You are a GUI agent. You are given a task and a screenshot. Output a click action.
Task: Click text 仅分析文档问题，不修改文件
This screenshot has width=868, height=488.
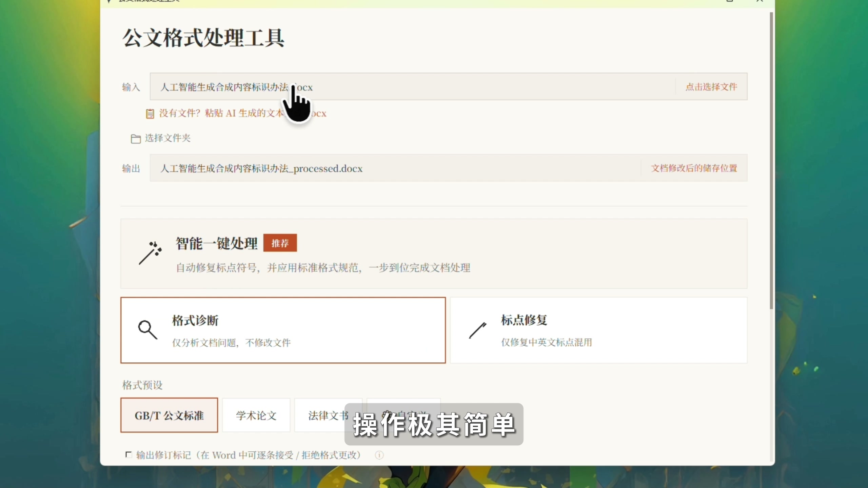point(231,343)
